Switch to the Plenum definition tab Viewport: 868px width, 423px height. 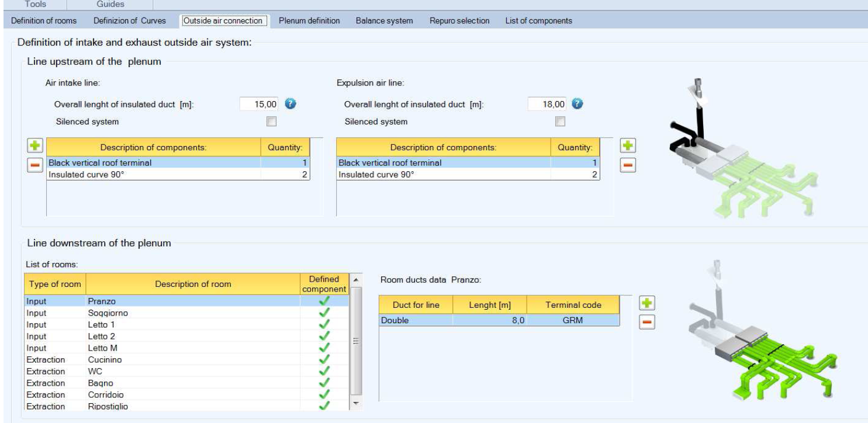click(310, 20)
